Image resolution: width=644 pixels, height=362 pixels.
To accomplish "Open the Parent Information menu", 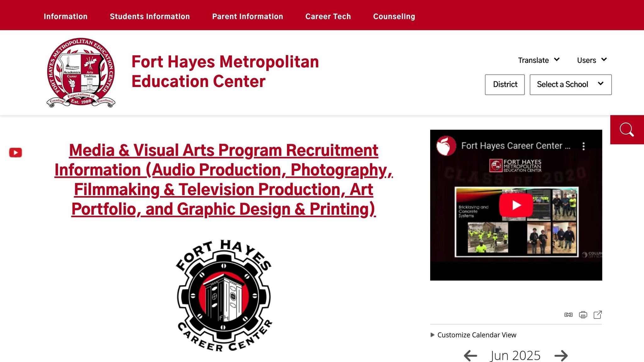I will (247, 16).
